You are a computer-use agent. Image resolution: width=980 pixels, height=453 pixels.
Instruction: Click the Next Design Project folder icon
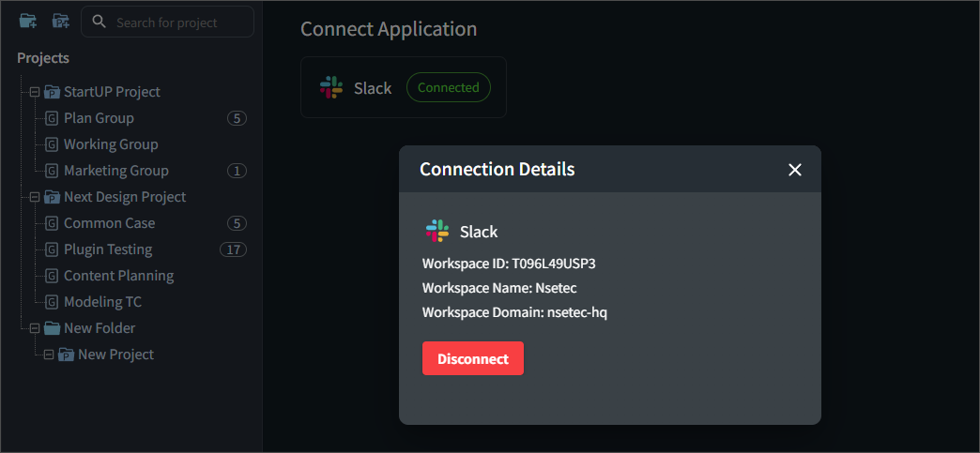point(52,197)
